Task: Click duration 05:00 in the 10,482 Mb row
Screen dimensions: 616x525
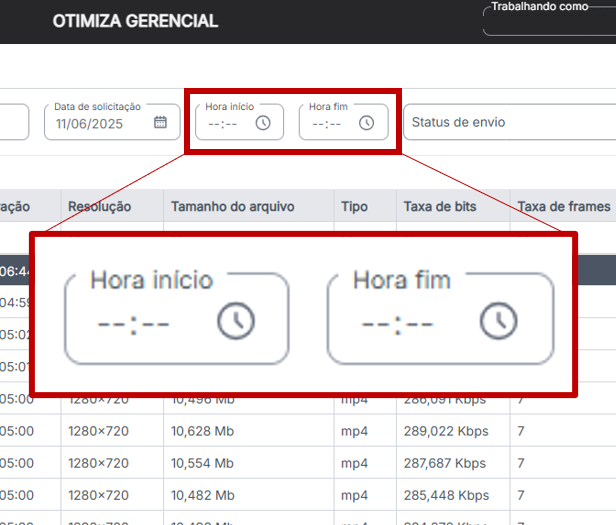Action: click(x=17, y=495)
